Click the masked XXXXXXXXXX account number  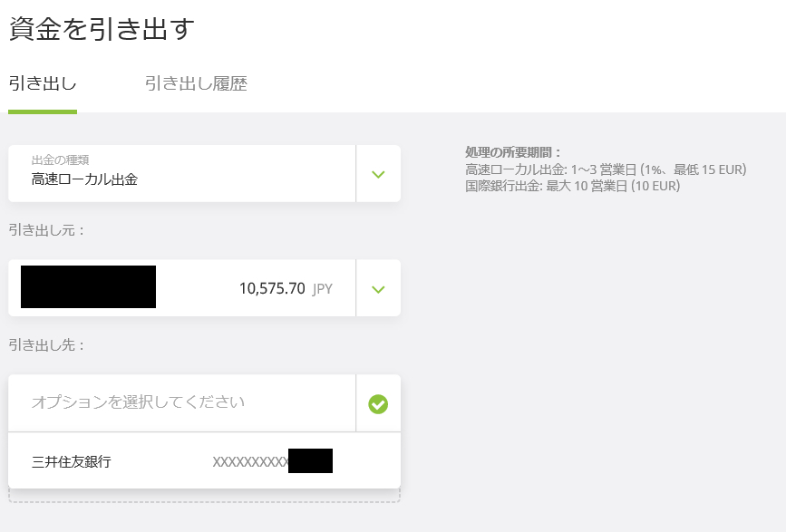tap(250, 461)
